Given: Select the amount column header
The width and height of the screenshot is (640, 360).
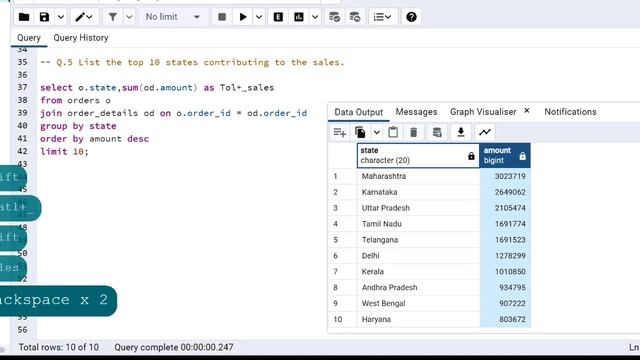Looking at the screenshot, I should [505, 156].
